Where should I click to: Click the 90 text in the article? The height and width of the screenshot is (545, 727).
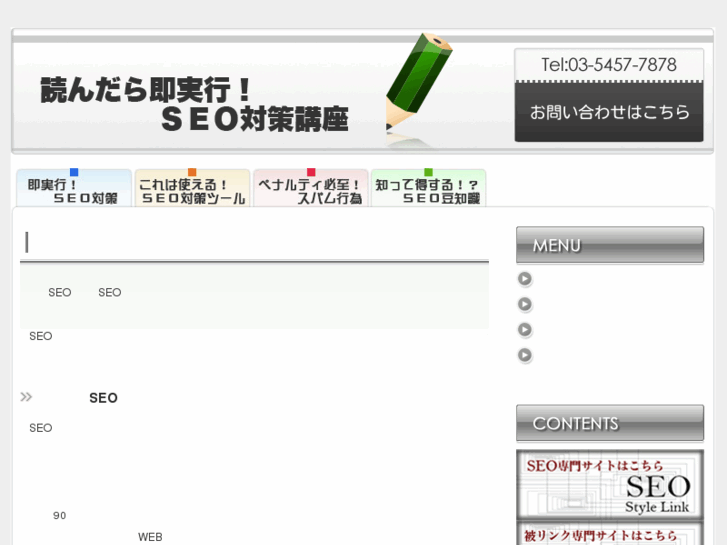[x=59, y=516]
